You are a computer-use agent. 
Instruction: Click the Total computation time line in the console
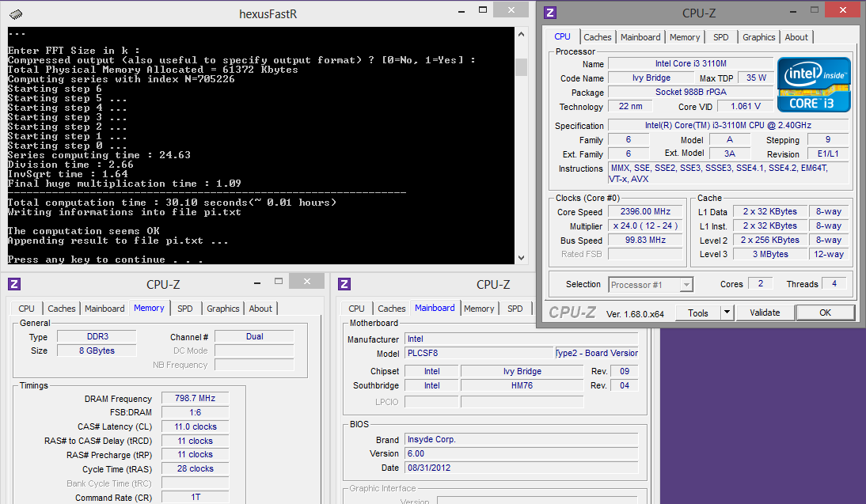click(x=172, y=203)
